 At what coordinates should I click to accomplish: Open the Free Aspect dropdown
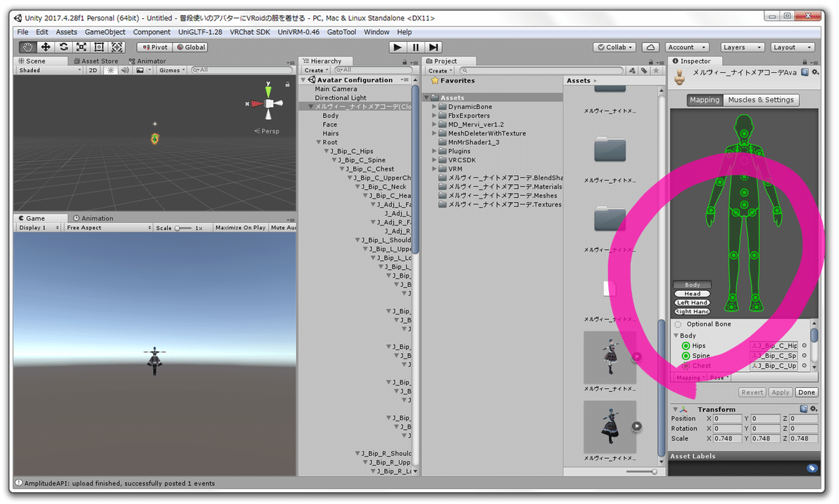[x=108, y=228]
